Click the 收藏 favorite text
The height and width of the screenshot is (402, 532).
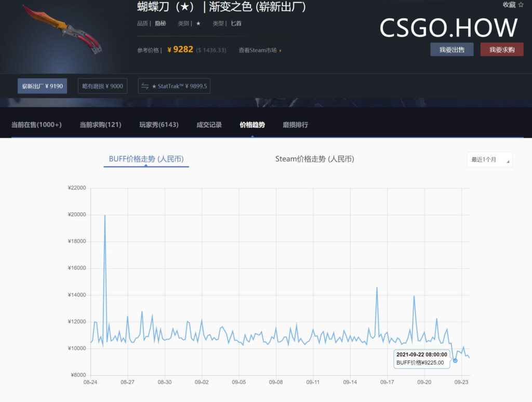tap(509, 5)
